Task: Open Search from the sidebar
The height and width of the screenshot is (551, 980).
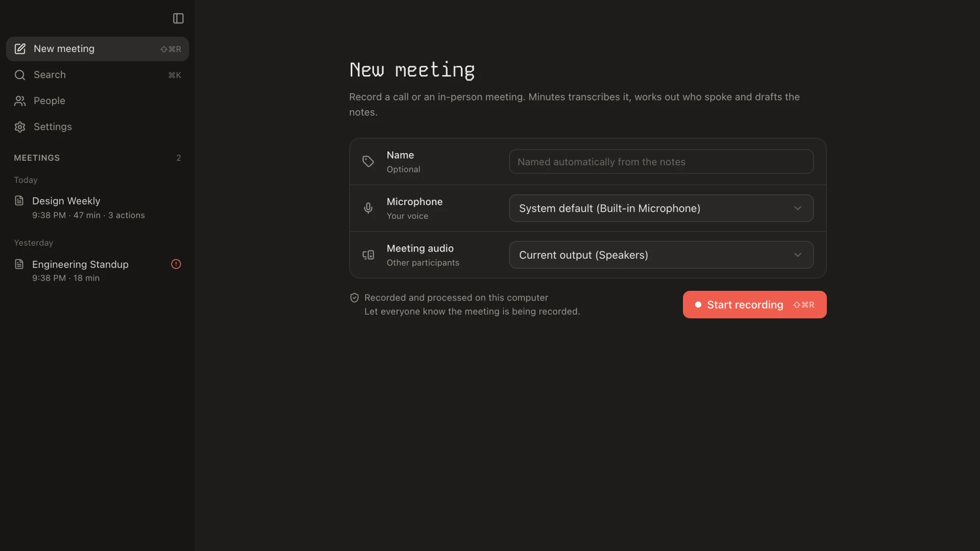Action: pyautogui.click(x=97, y=75)
